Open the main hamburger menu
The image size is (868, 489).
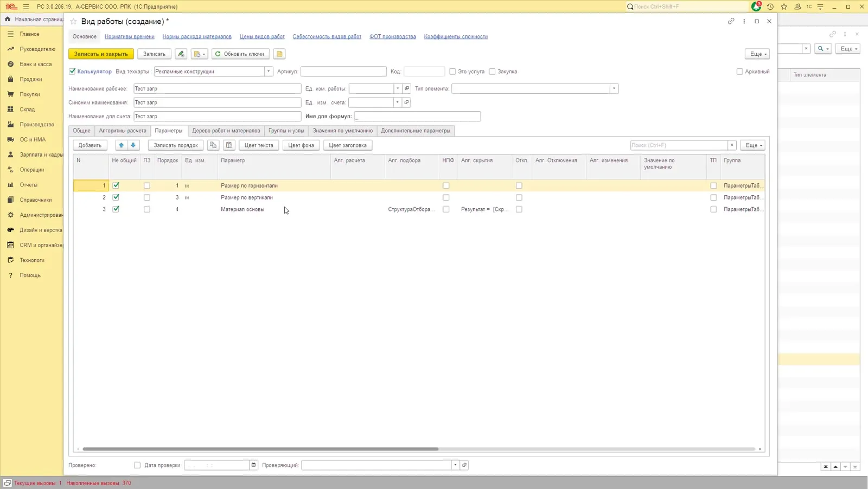26,7
